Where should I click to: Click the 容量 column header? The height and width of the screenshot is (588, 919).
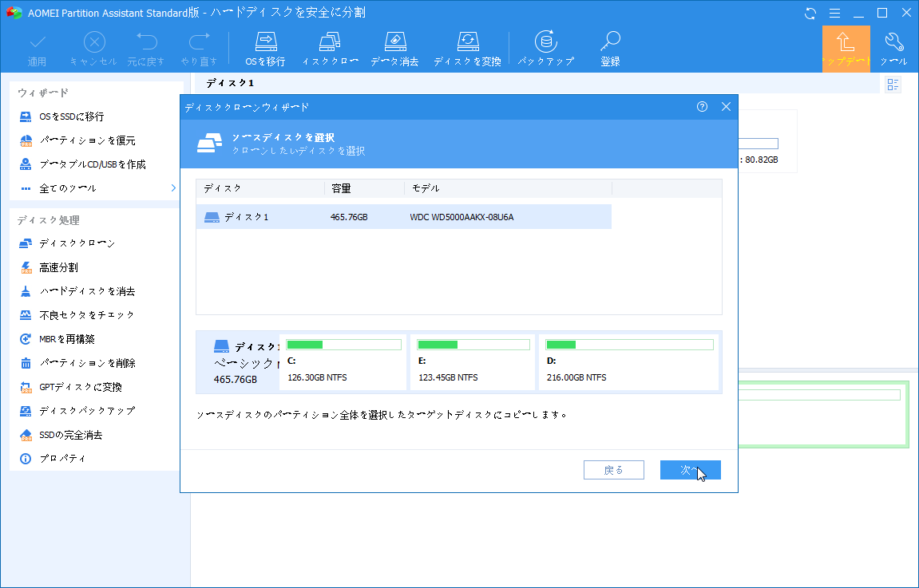[x=365, y=188]
